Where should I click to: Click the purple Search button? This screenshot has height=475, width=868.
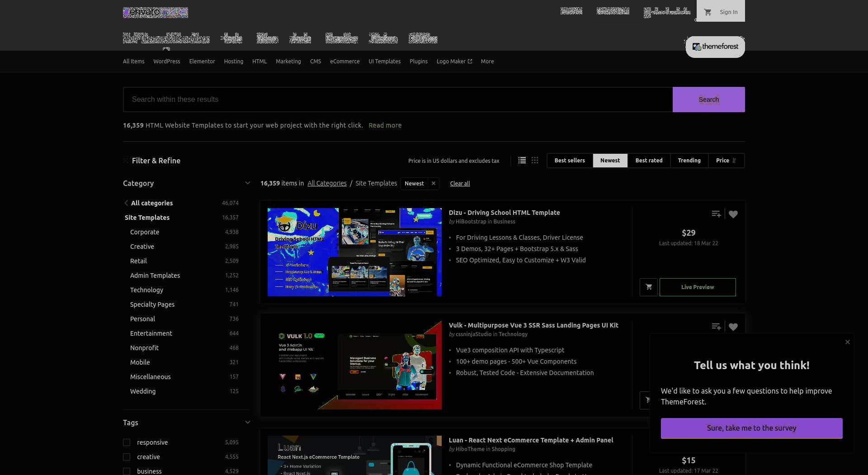709,100
